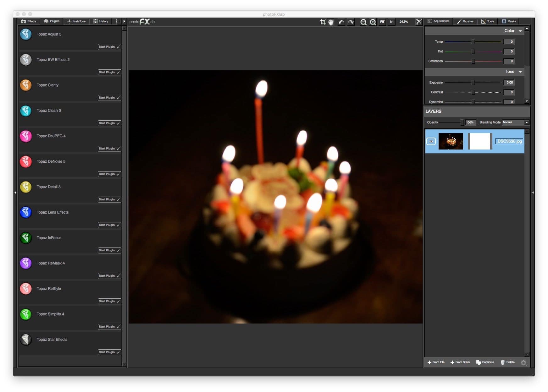Click the undo arrow icon
Viewport: 548px width, 392px height.
341,22
